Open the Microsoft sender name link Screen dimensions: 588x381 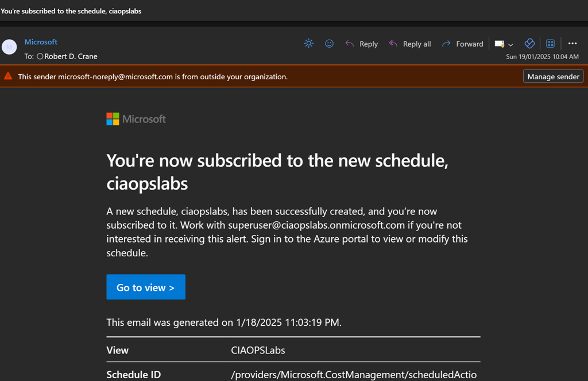pos(41,42)
